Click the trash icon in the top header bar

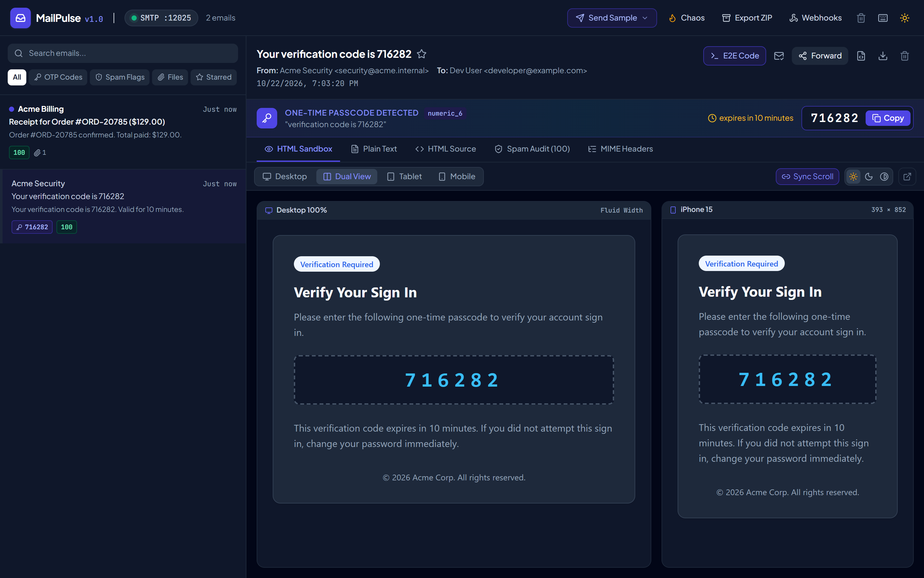click(x=861, y=18)
